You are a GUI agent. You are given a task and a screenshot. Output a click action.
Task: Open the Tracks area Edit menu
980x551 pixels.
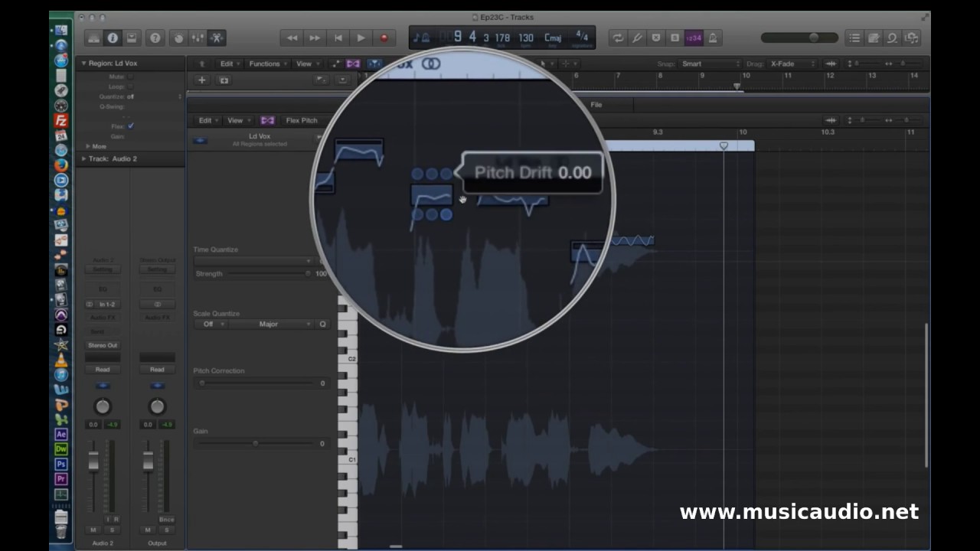click(229, 64)
